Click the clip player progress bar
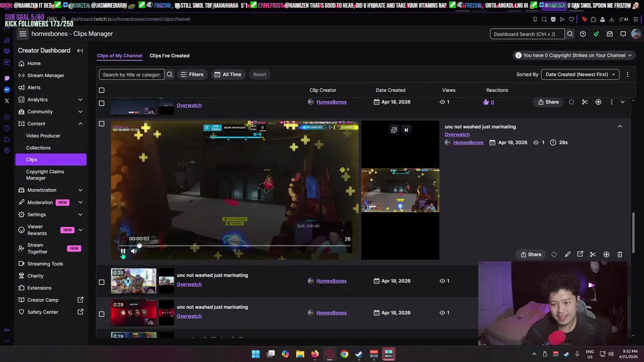The height and width of the screenshot is (362, 644). [235, 246]
